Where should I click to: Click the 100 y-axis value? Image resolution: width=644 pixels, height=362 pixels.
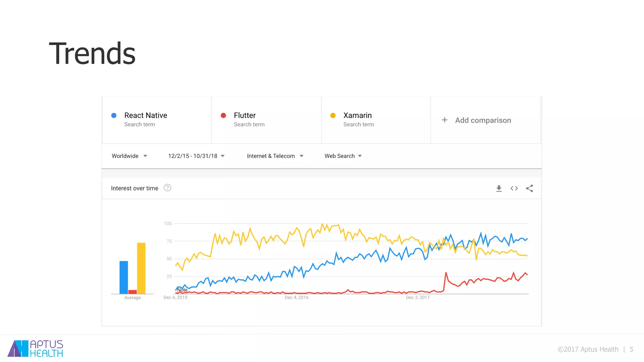[x=168, y=223]
